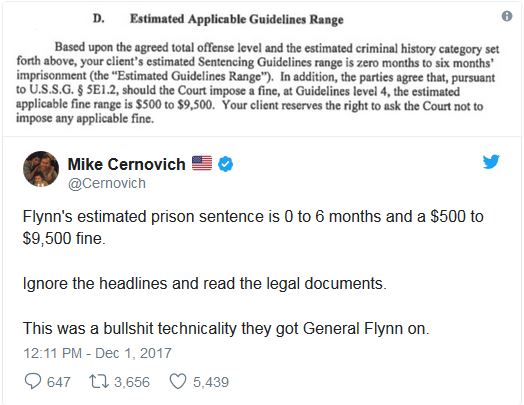Open Mike Cernovich profile picture
This screenshot has width=524, height=405.
click(x=41, y=168)
